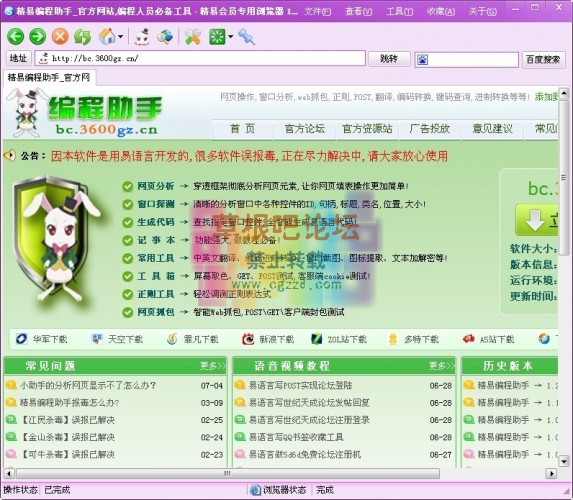
Task: Open the 工具(T) menu
Action: click(400, 11)
